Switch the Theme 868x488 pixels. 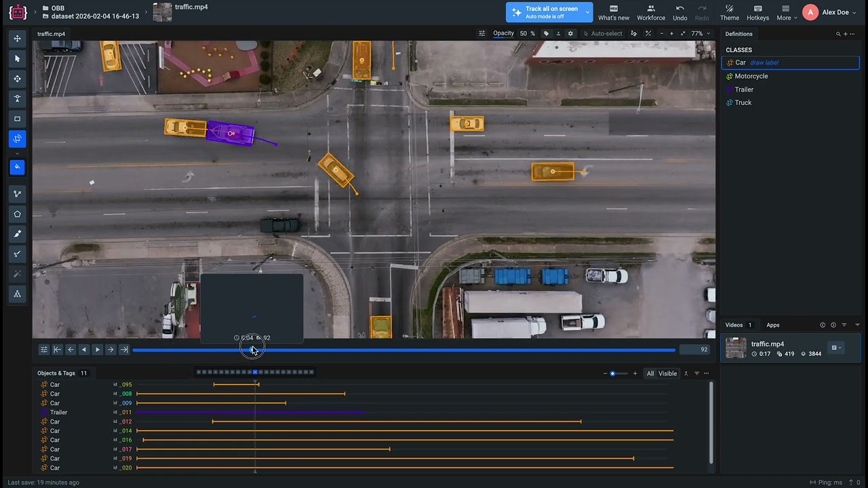[730, 12]
